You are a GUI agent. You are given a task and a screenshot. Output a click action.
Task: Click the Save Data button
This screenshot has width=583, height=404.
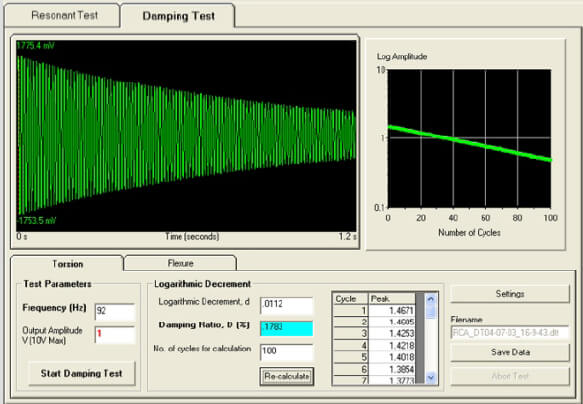click(x=510, y=352)
